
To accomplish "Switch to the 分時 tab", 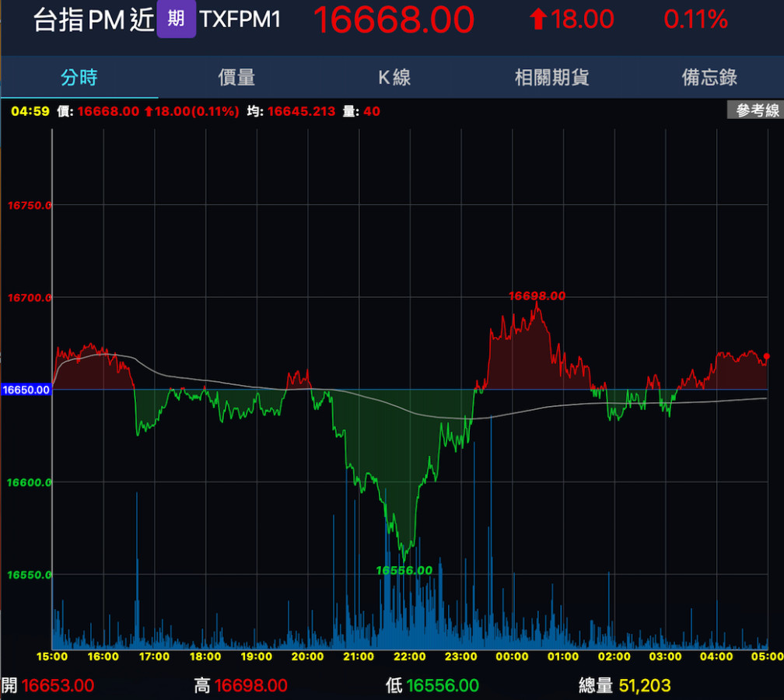I will [x=79, y=78].
